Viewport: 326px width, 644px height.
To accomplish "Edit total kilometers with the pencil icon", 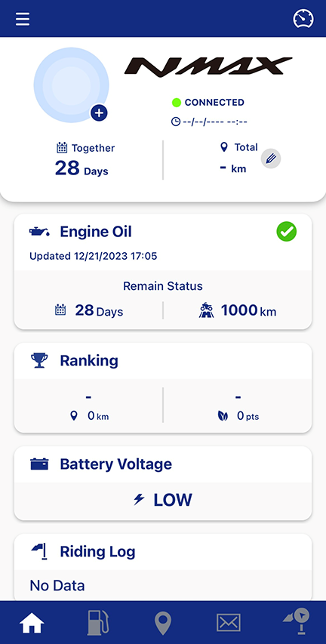I will [271, 158].
